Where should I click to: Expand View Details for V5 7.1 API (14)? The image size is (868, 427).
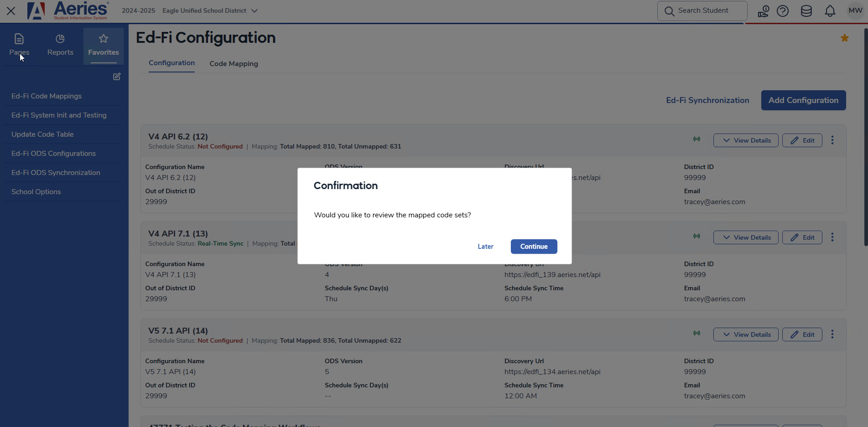coord(746,334)
